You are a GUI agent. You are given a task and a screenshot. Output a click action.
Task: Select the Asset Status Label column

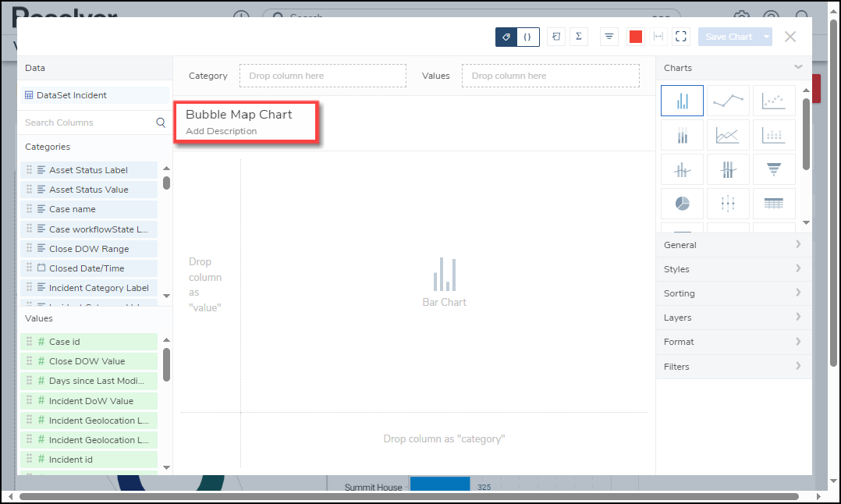pos(89,170)
